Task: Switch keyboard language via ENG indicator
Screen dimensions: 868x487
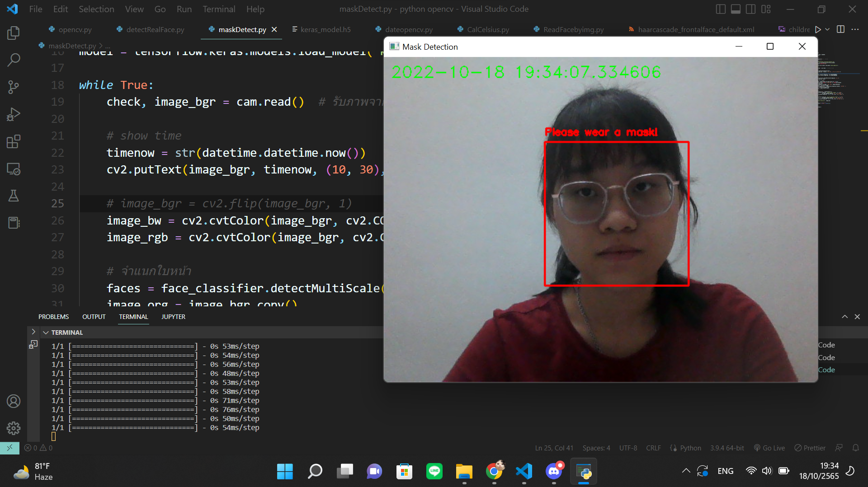Action: click(725, 471)
